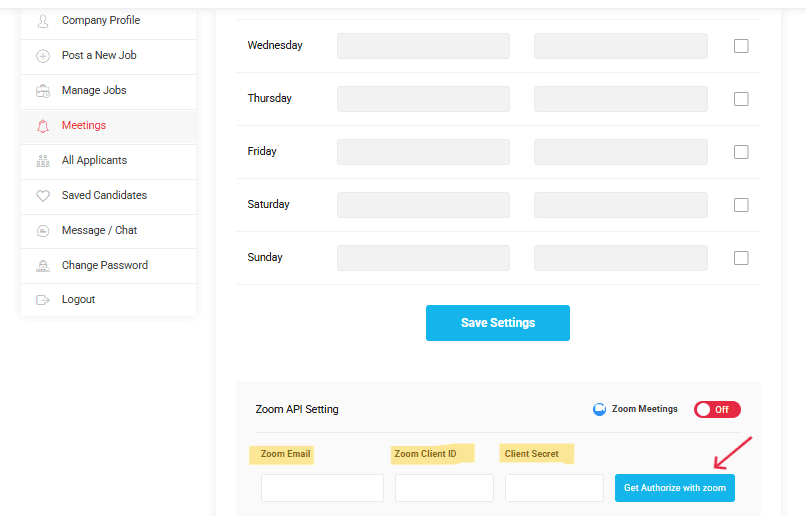Focus the Zoom Email input

tap(322, 488)
